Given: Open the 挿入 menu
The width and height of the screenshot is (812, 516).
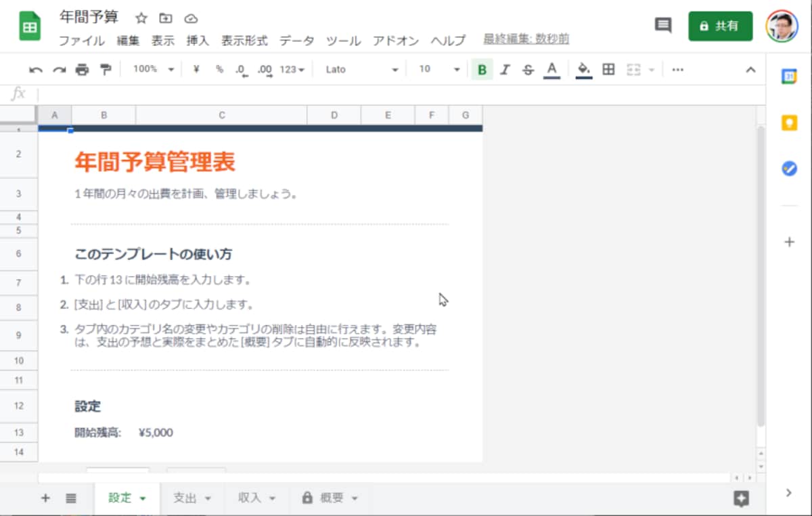Looking at the screenshot, I should 198,41.
